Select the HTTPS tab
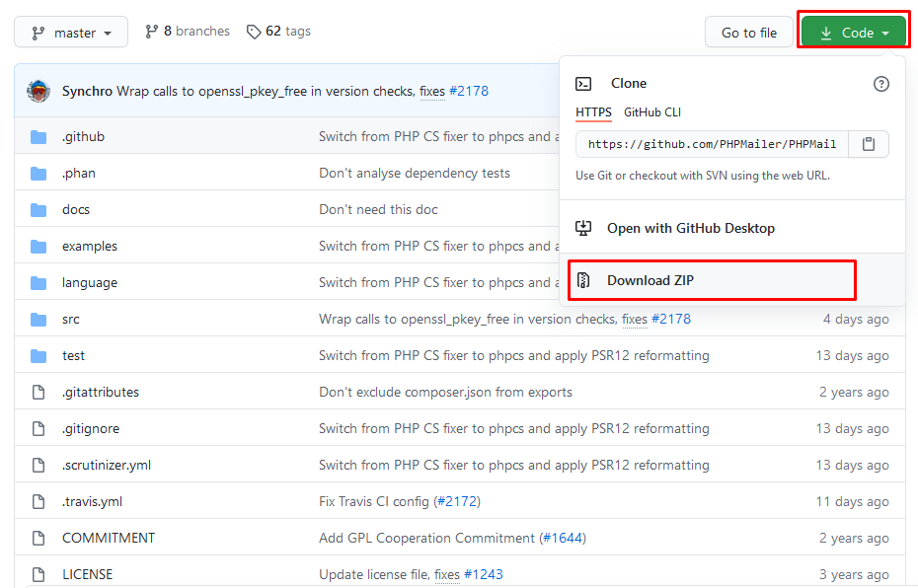The height and width of the screenshot is (588, 918). click(593, 112)
